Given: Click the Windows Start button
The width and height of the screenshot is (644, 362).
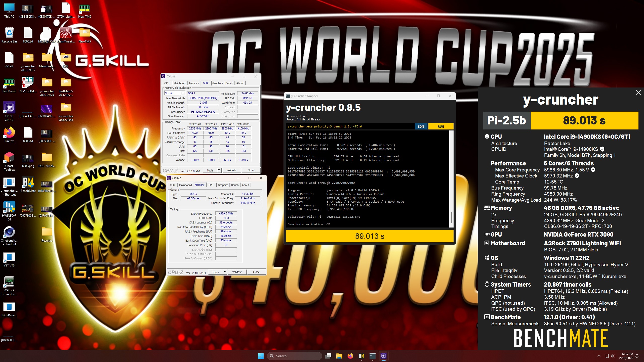Looking at the screenshot, I should pos(261,356).
